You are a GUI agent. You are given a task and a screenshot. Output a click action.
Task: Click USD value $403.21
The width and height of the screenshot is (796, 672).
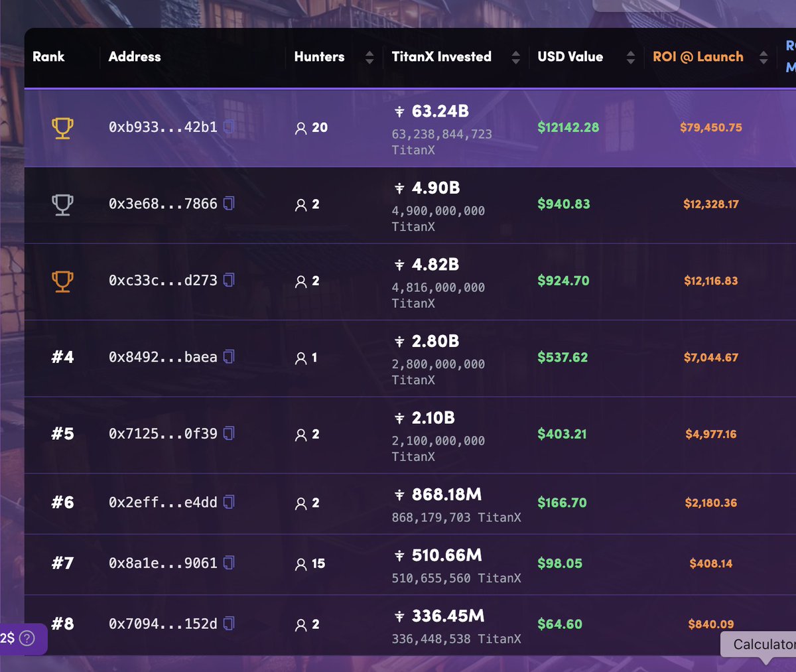pyautogui.click(x=562, y=434)
